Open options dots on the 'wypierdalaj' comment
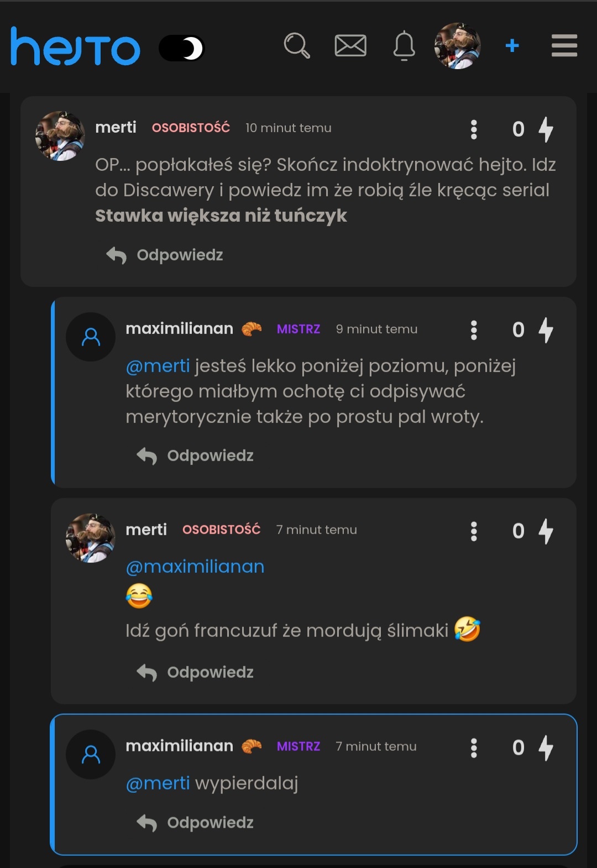This screenshot has height=868, width=597. (474, 748)
